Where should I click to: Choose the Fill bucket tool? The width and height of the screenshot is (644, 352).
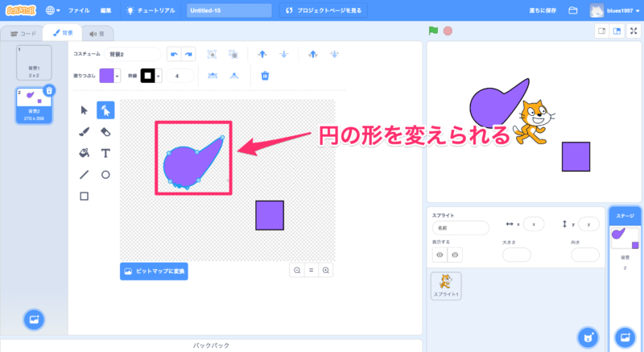(85, 153)
